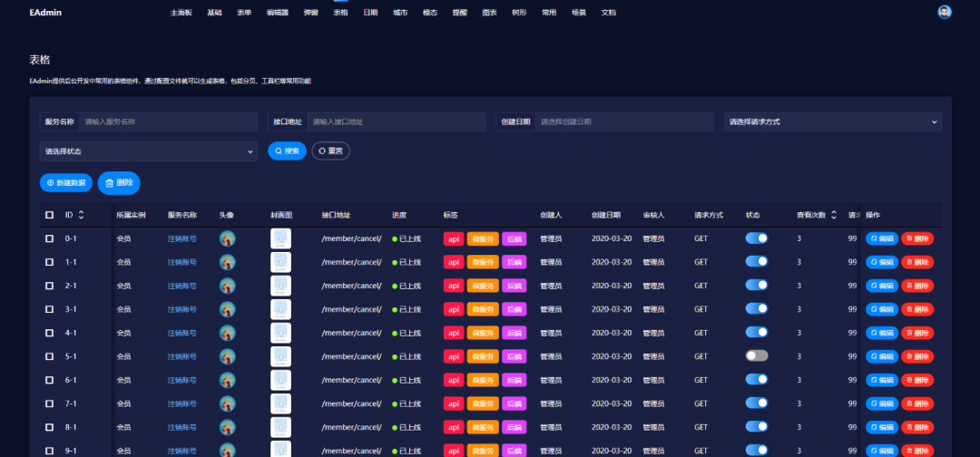The width and height of the screenshot is (980, 457).
Task: Click red 删除 button in row 1-1
Action: (917, 262)
